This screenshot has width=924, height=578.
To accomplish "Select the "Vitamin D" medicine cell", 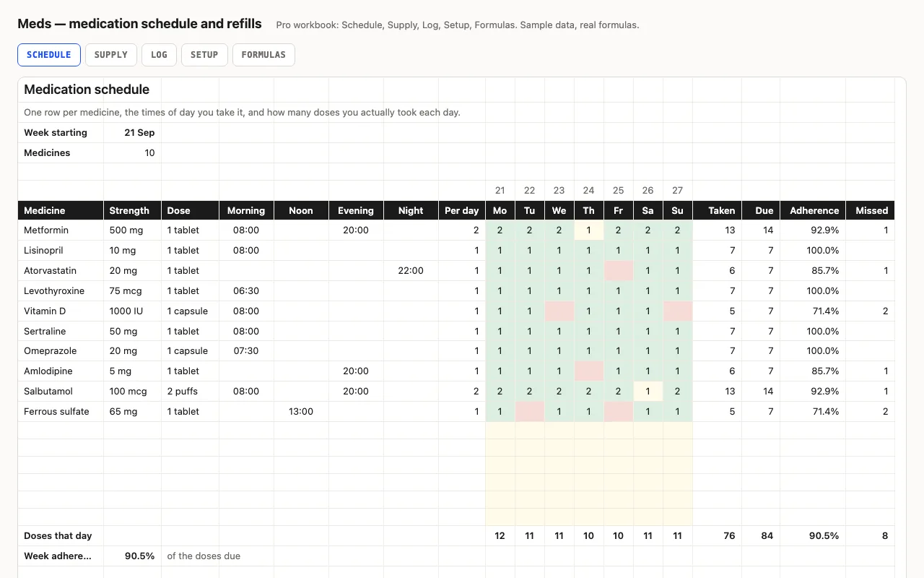I will pyautogui.click(x=61, y=311).
